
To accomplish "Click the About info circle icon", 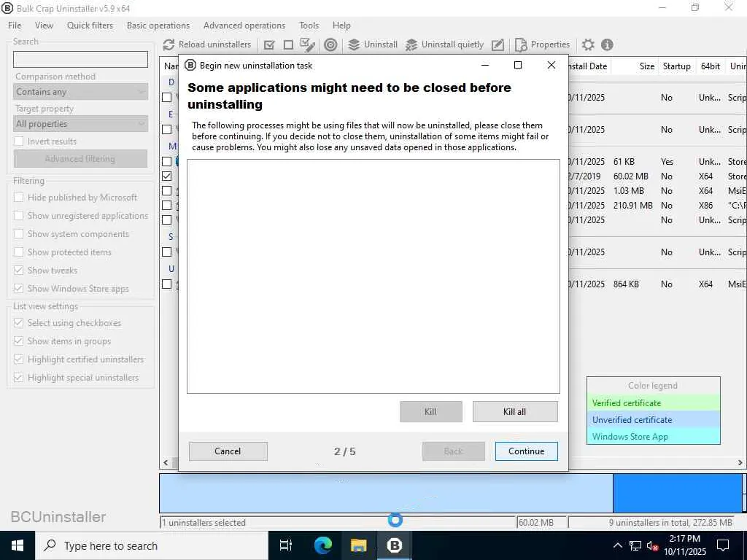I will pos(607,44).
